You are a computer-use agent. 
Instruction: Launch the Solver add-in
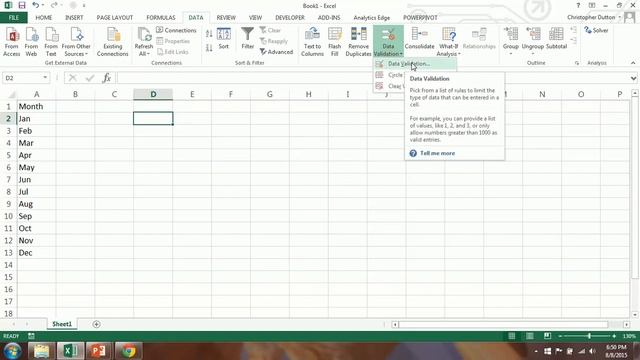pyautogui.click(x=596, y=30)
